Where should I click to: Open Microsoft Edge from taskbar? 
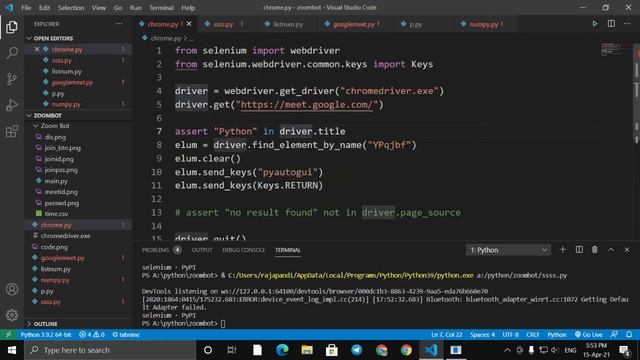282,350
